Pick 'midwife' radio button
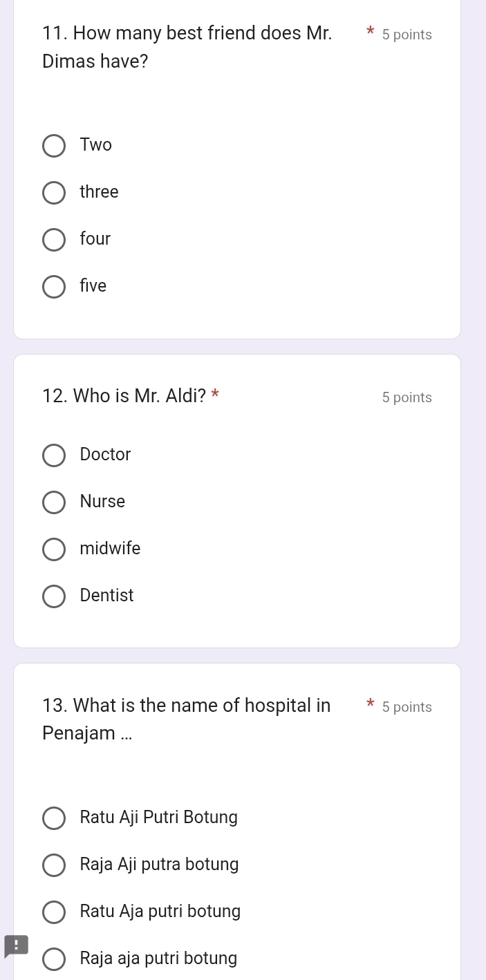This screenshot has height=980, width=486. coord(55,549)
